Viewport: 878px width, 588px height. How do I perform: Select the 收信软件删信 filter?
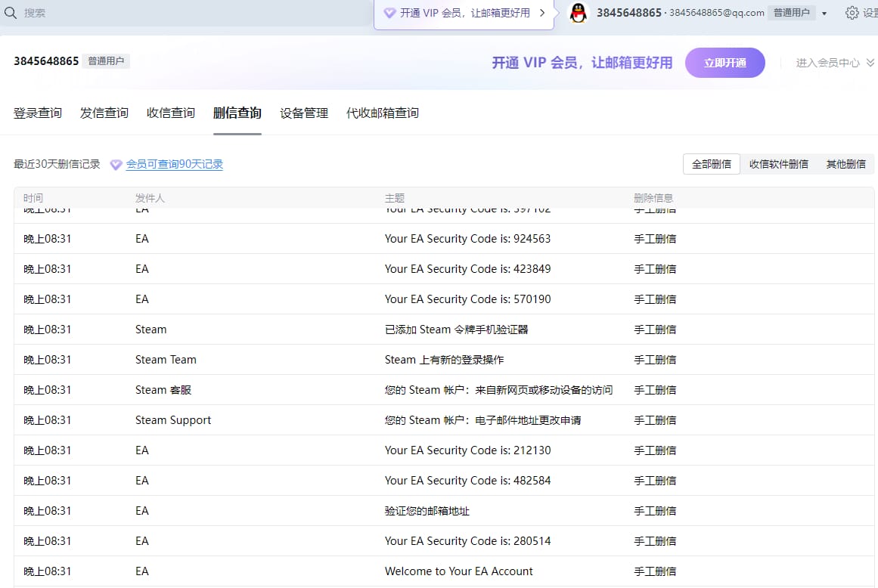(778, 164)
